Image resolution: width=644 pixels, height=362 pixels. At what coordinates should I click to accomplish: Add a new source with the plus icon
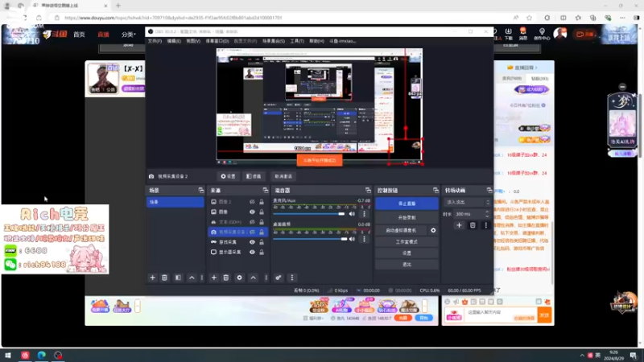tap(213, 278)
